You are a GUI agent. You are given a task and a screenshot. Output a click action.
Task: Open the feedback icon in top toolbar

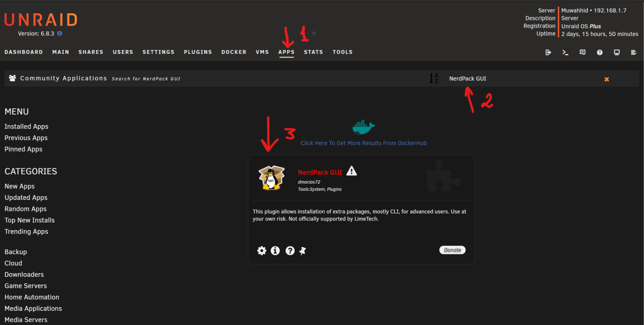[582, 52]
